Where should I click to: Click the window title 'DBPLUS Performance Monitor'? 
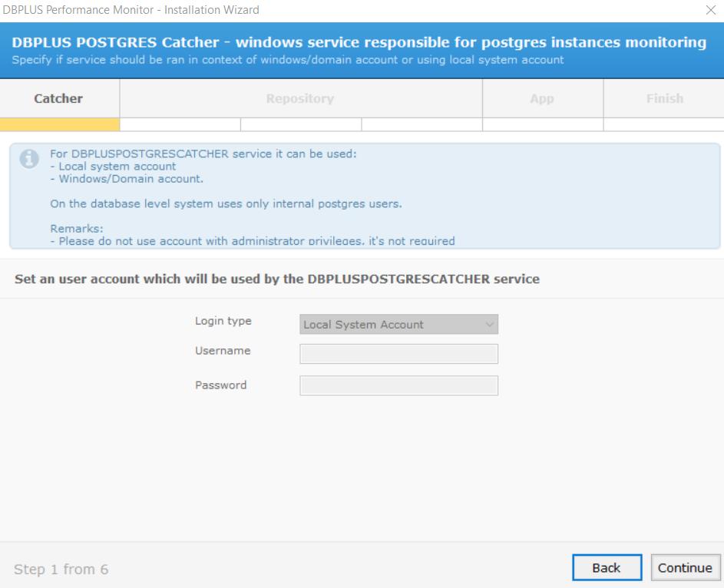(x=131, y=10)
